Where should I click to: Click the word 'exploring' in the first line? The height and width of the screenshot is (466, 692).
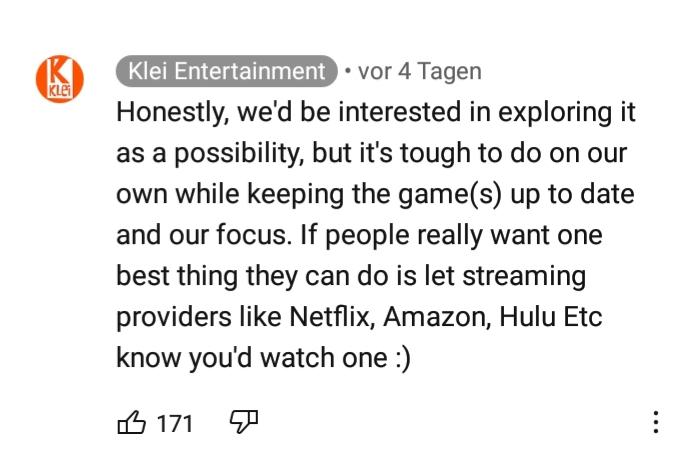[x=552, y=112]
